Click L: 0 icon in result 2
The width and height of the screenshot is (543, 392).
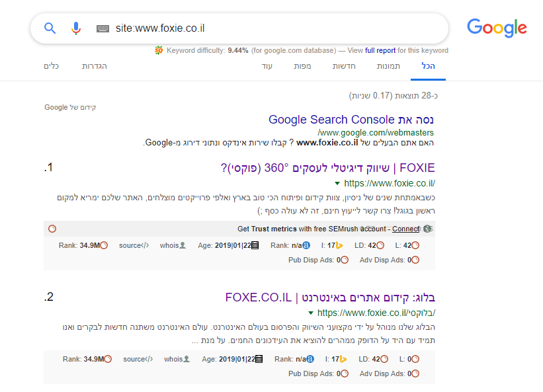coord(415,359)
